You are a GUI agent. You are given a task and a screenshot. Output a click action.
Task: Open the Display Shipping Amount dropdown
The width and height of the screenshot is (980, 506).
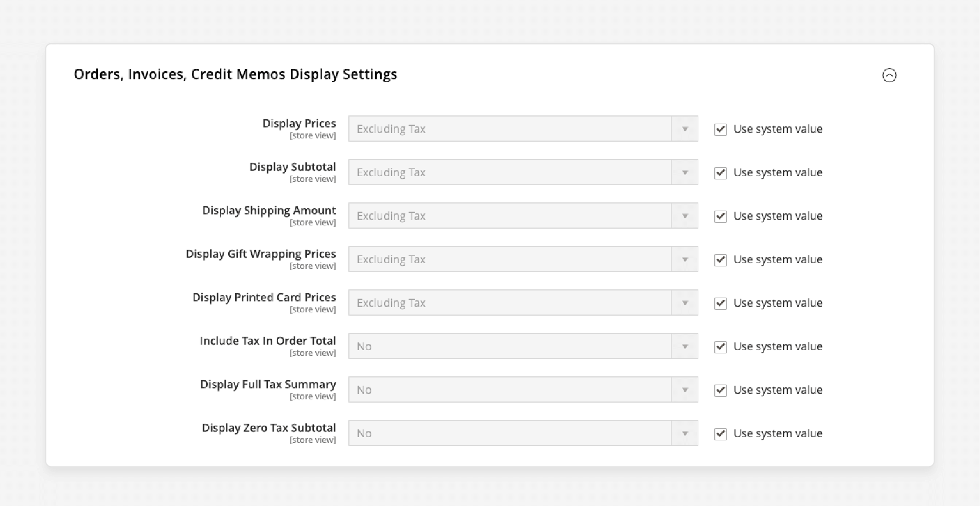pyautogui.click(x=523, y=216)
